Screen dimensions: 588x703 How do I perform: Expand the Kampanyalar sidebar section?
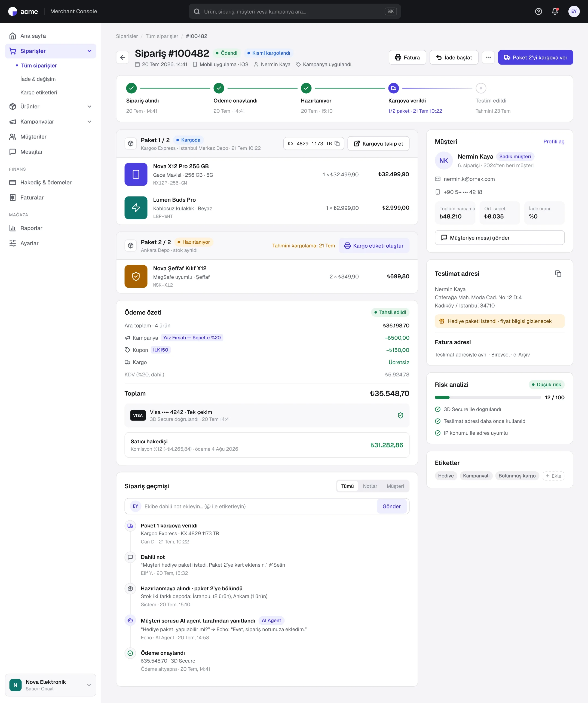coord(89,121)
